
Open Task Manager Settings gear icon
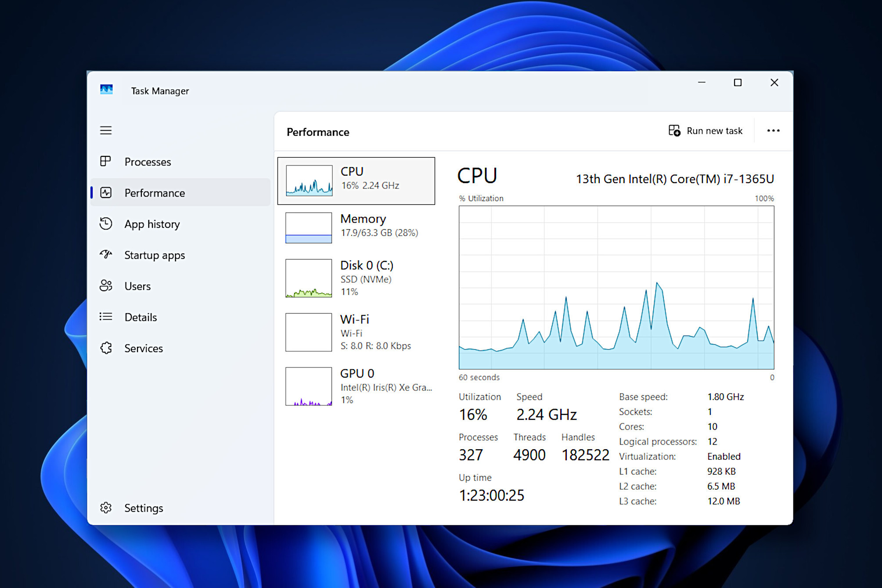click(x=106, y=508)
